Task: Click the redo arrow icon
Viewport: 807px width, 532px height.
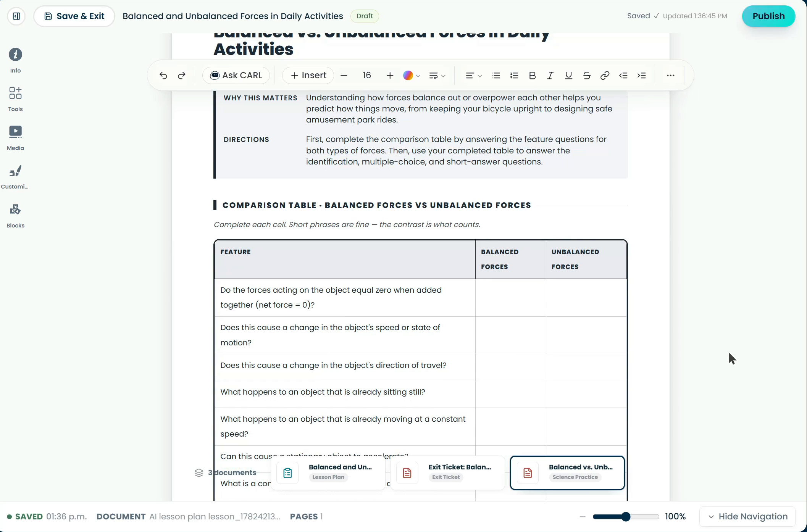Action: 182,76
